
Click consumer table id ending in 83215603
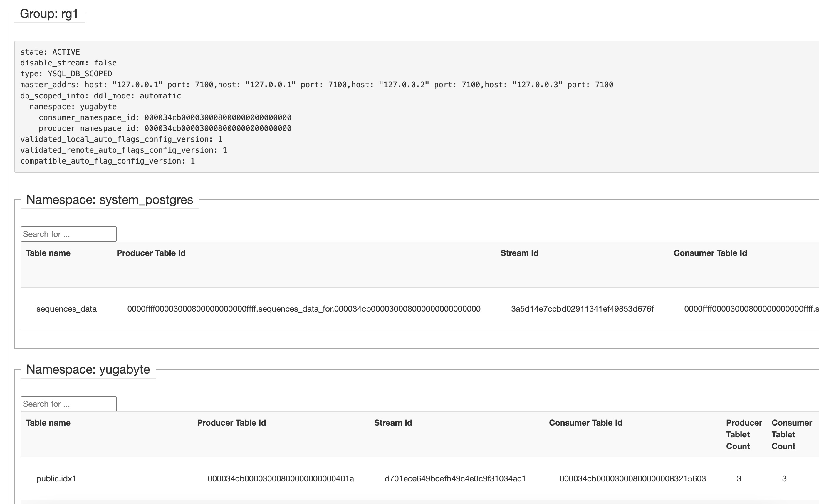coord(632,478)
